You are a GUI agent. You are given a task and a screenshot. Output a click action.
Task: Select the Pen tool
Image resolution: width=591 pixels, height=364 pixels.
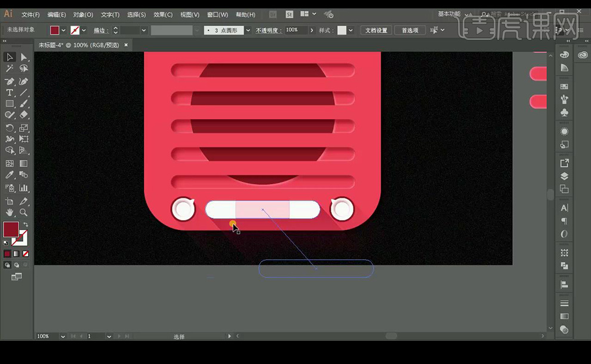click(x=10, y=81)
